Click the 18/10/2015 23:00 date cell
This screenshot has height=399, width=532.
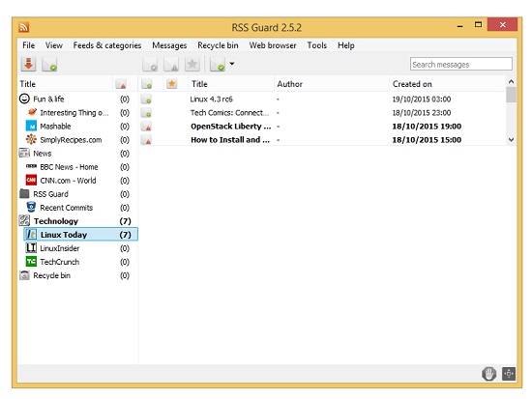pyautogui.click(x=422, y=112)
